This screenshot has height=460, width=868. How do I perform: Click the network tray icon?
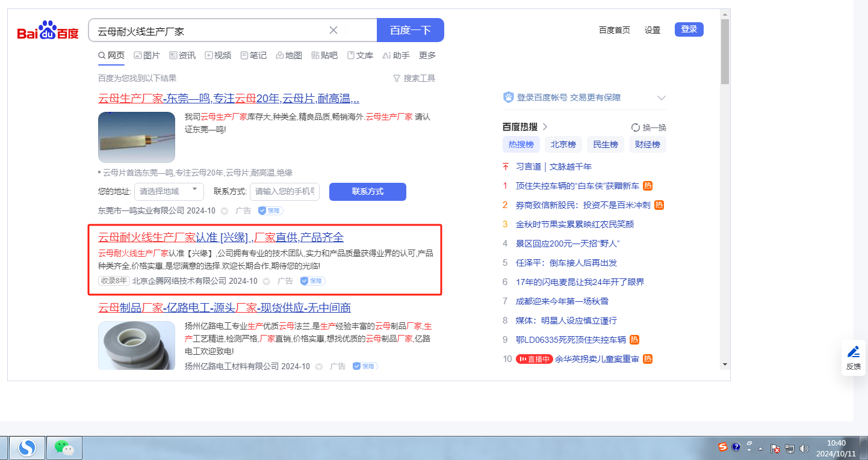coord(790,449)
